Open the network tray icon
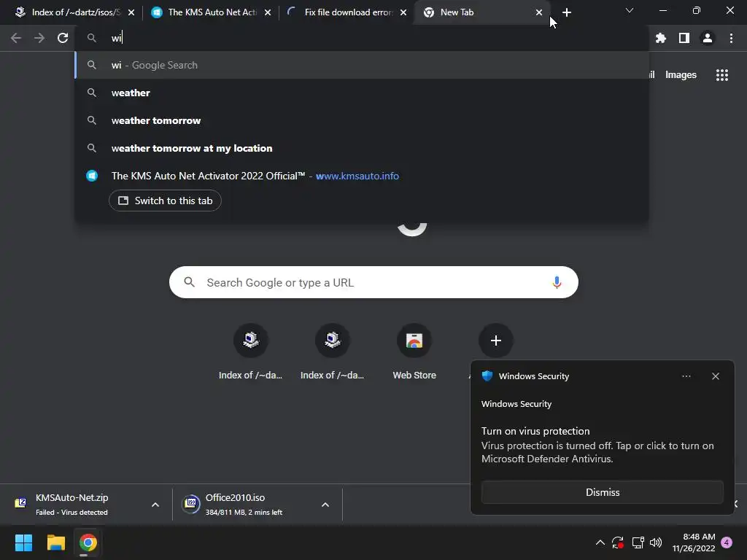Screen dimensions: 747x560 click(x=638, y=542)
